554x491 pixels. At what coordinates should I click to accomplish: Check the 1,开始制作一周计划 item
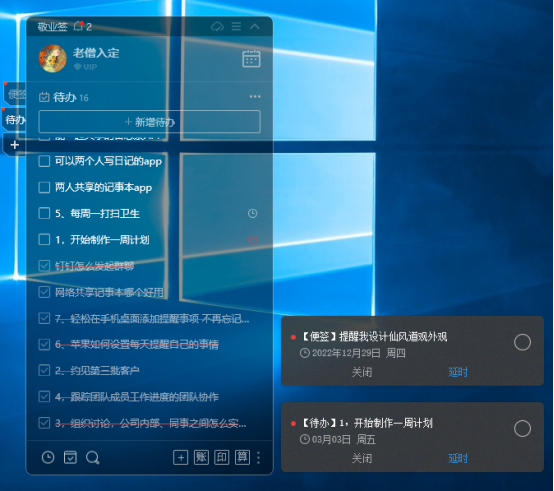44,239
